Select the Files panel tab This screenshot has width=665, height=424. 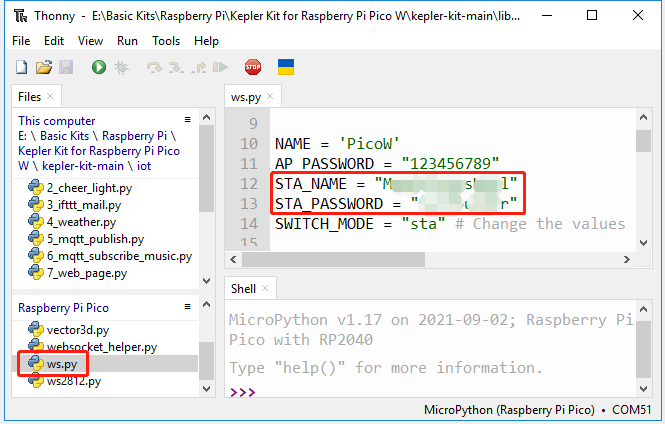[x=29, y=97]
